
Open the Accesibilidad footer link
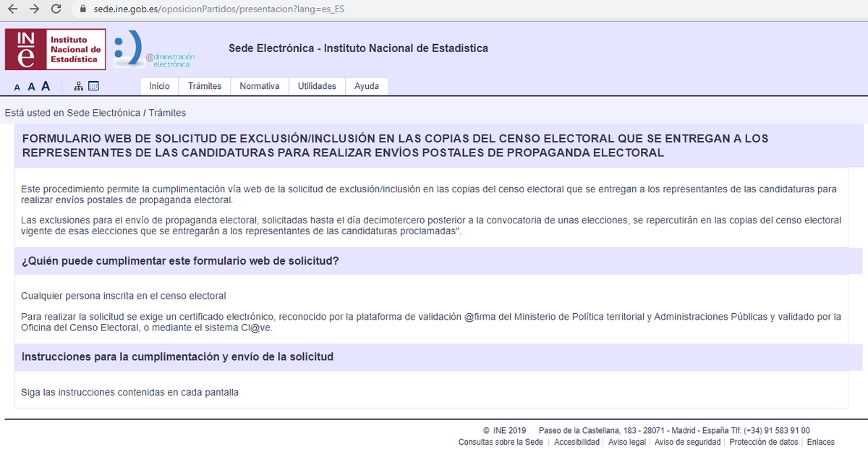576,441
